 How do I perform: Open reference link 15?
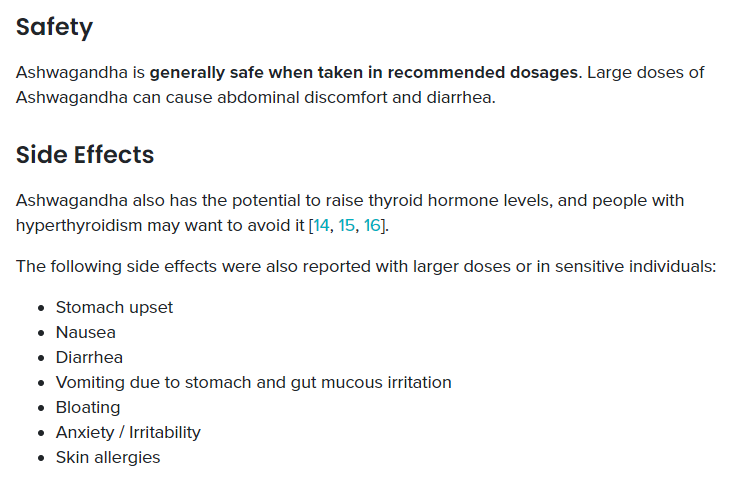click(x=346, y=225)
